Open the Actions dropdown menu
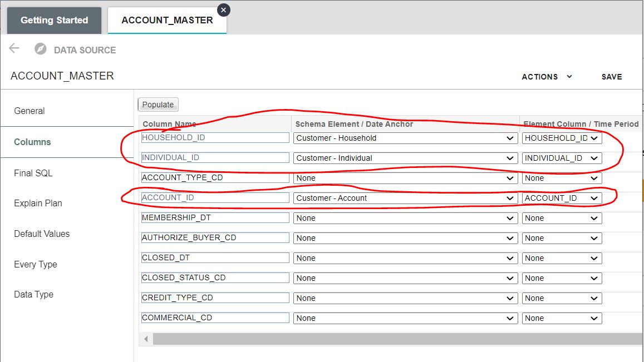The height and width of the screenshot is (362, 644). point(547,77)
